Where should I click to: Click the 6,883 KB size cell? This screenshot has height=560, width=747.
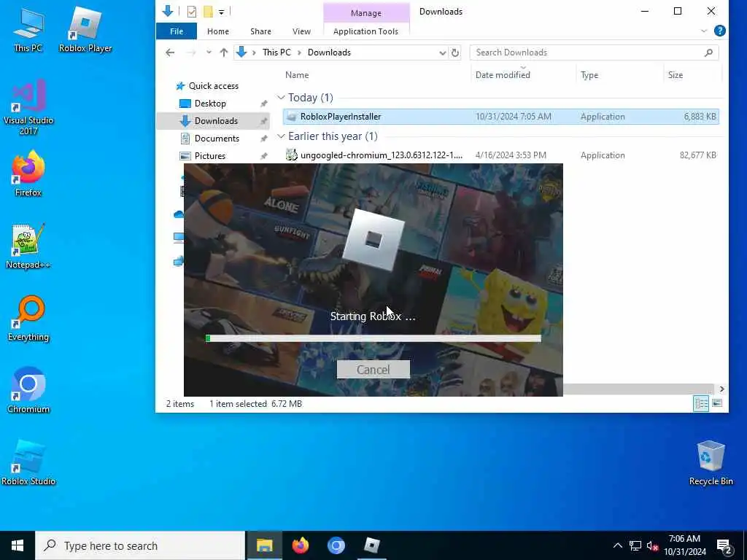700,117
